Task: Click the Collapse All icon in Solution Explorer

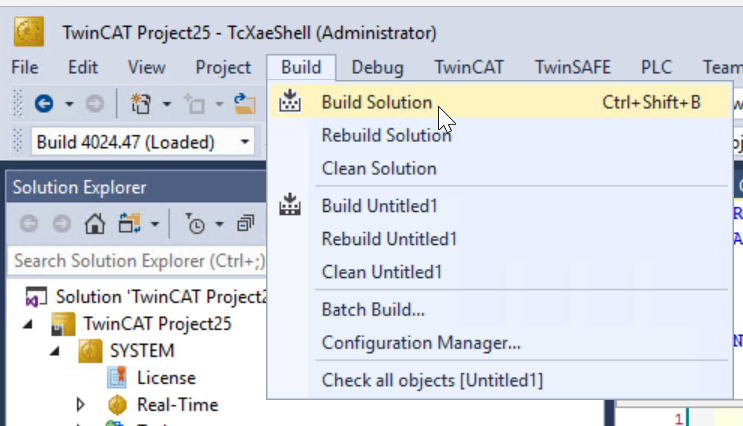Action: pyautogui.click(x=245, y=224)
